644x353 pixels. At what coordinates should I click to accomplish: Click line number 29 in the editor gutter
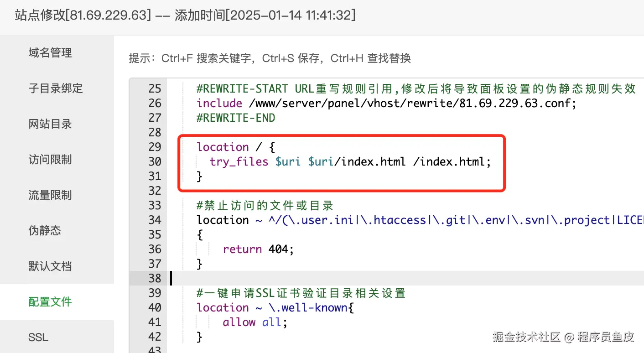click(x=155, y=147)
